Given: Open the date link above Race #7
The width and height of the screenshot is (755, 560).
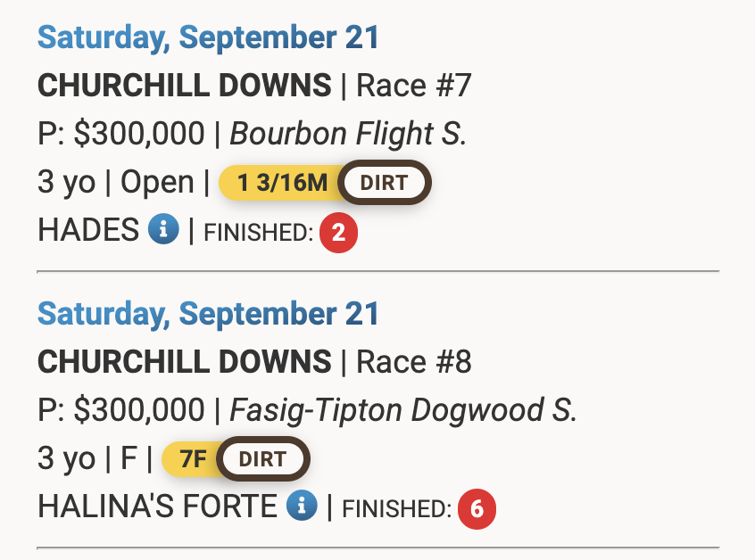Looking at the screenshot, I should 209,37.
